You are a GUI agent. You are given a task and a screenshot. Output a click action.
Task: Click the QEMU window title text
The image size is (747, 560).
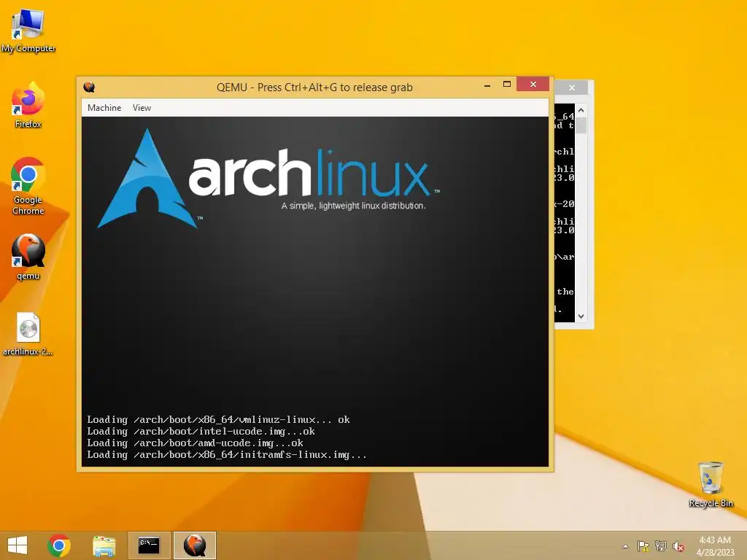click(x=314, y=87)
